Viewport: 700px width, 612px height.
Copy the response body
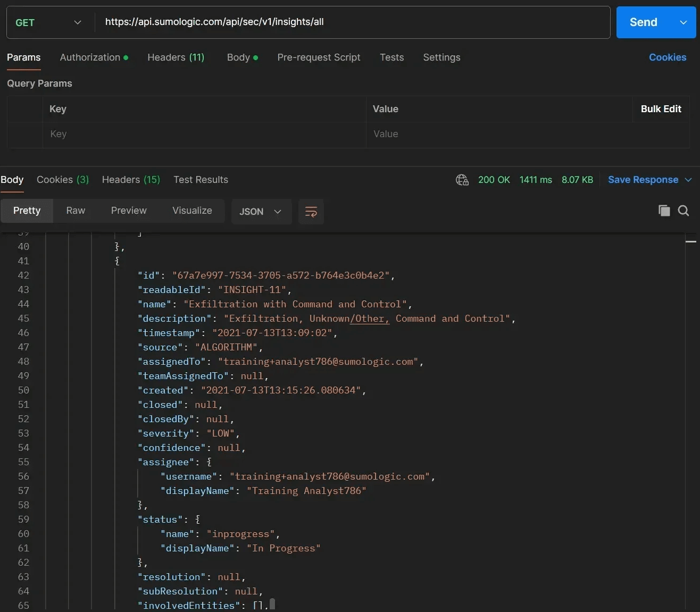coord(664,211)
